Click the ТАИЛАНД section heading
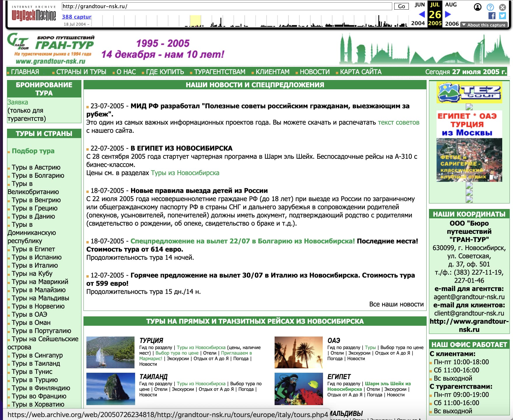The height and width of the screenshot is (420, 513). 153,377
